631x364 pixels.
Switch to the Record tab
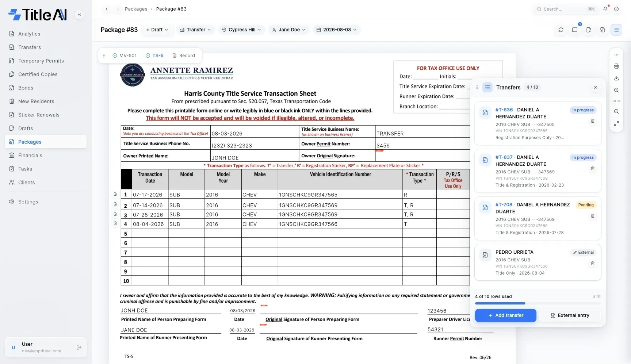point(184,55)
